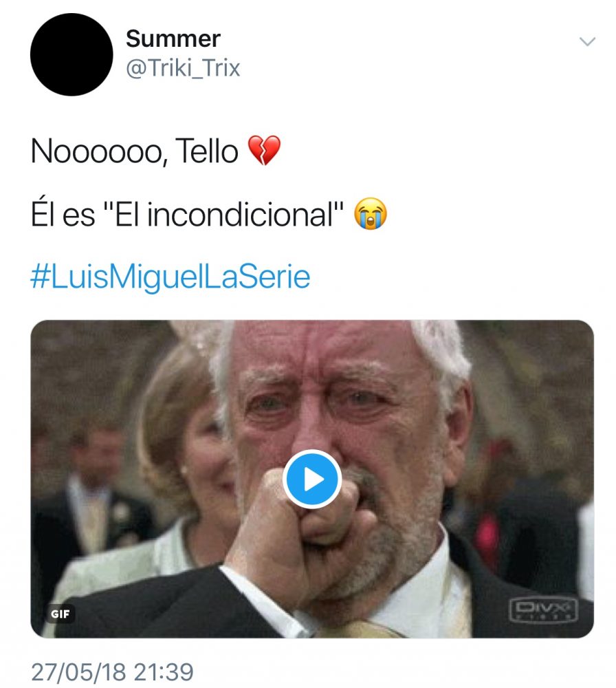Tap the broken heart emoji

coord(264,151)
